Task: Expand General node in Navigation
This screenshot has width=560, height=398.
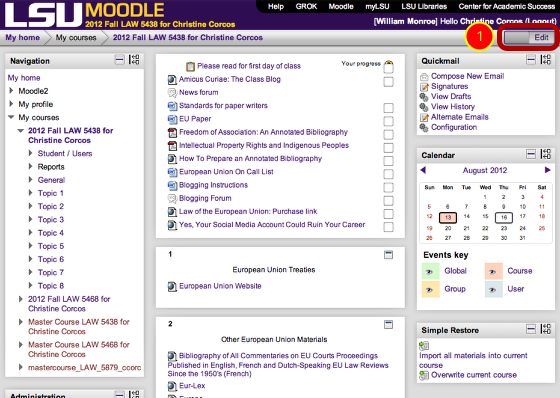Action: (30, 180)
